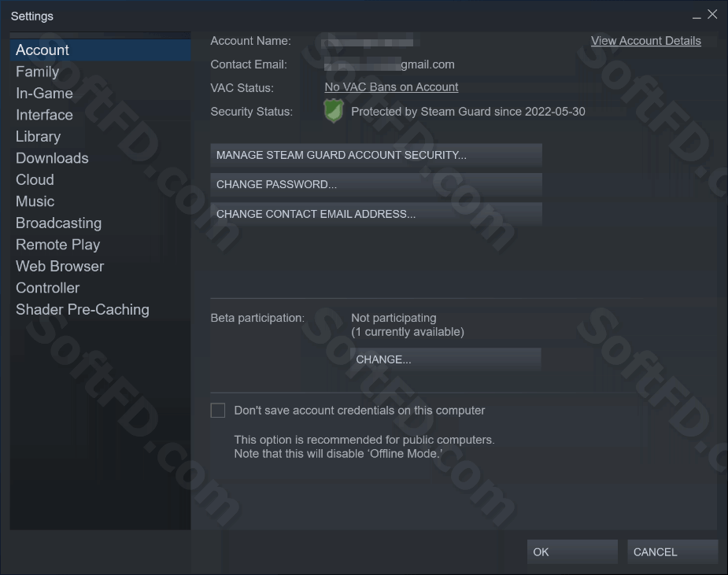Screen dimensions: 728x575
Task: Discard changes with the Cancel button
Action: click(x=672, y=552)
